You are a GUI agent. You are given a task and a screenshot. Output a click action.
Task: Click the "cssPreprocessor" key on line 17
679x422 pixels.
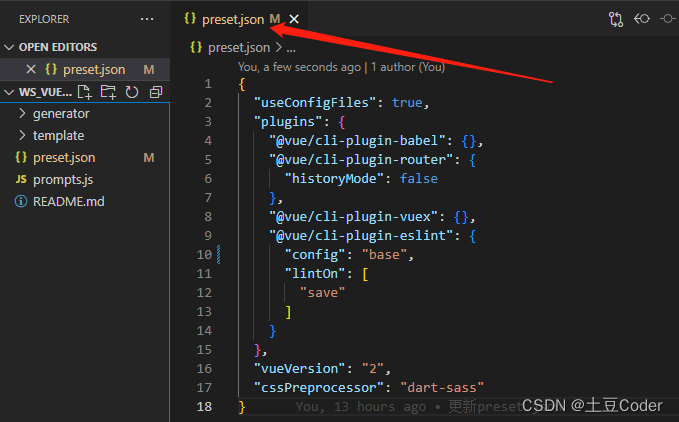319,388
